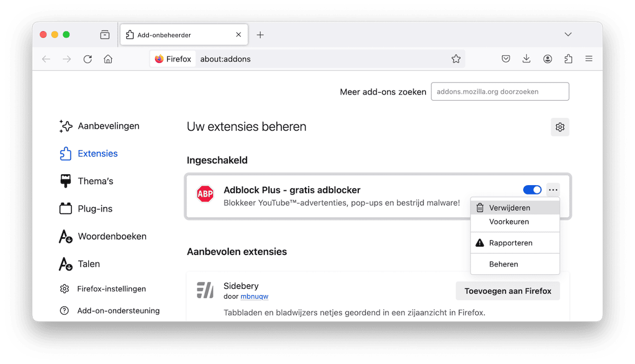This screenshot has height=364, width=635.
Task: Open the Firefox hamburger menu
Action: pos(589,59)
